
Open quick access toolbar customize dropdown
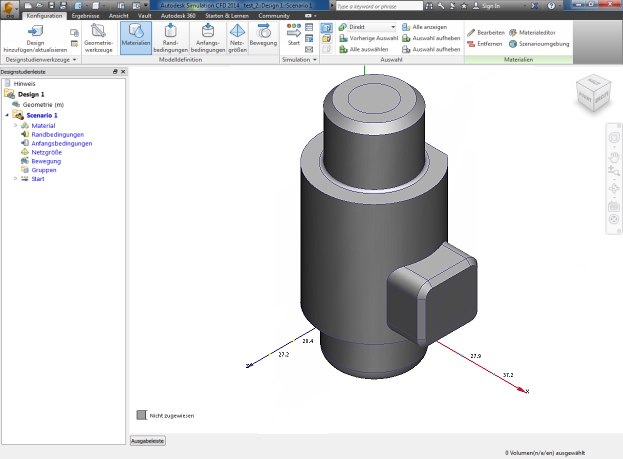146,6
